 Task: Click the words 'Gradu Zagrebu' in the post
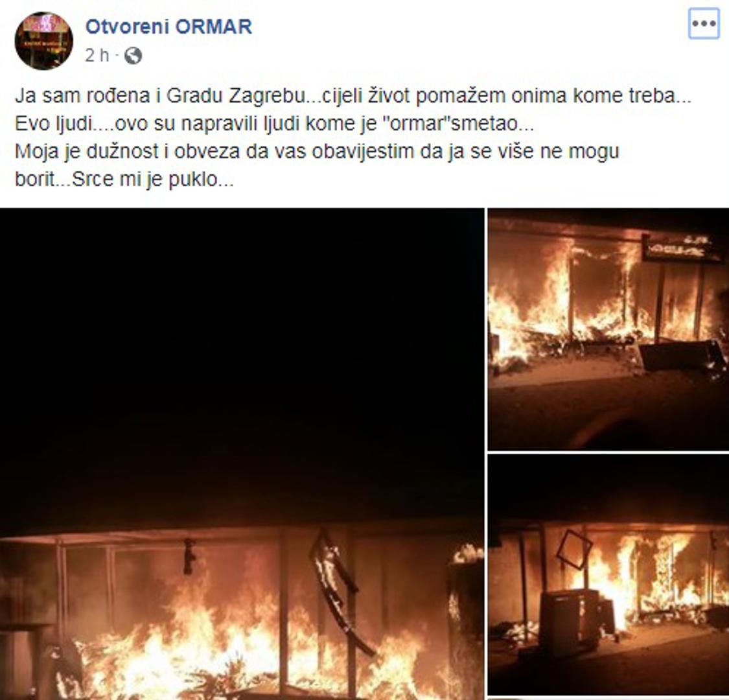coord(236,97)
